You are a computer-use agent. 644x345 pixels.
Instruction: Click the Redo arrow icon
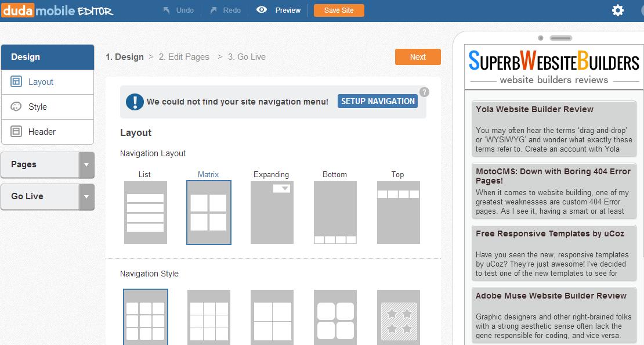[x=213, y=10]
